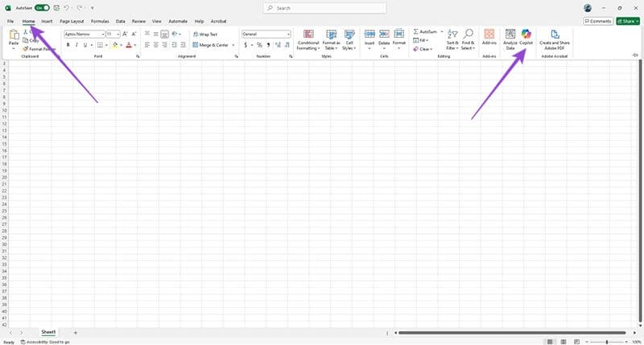Open the Add-ins button
This screenshot has height=345, width=644.
[489, 38]
